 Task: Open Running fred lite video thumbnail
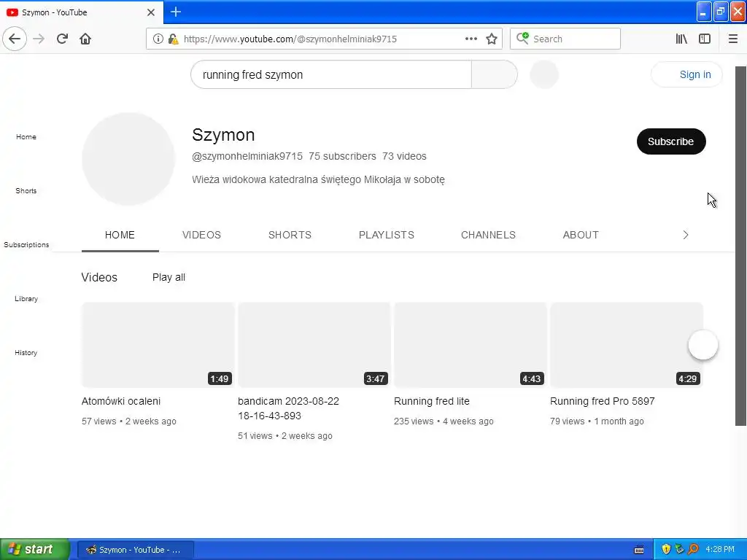(x=471, y=345)
